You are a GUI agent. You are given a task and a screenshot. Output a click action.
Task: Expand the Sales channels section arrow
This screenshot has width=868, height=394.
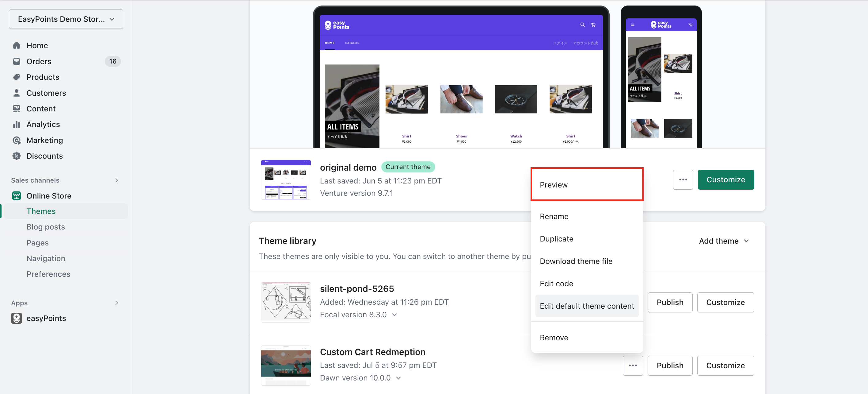(x=116, y=180)
